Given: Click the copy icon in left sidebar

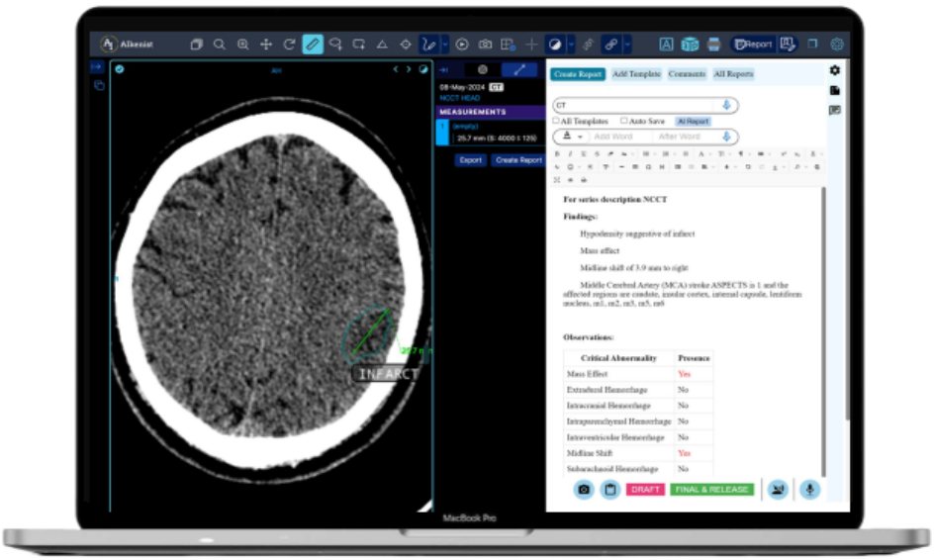Looking at the screenshot, I should coord(100,86).
